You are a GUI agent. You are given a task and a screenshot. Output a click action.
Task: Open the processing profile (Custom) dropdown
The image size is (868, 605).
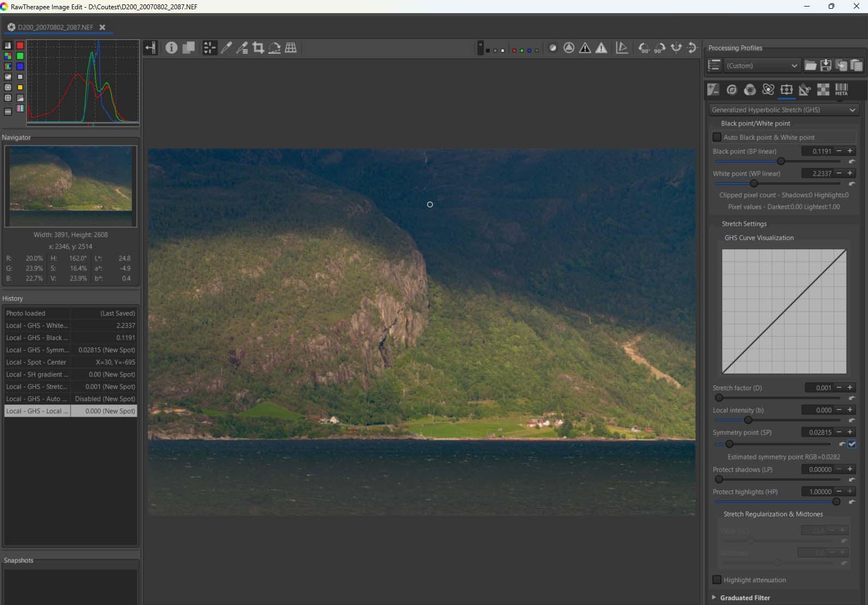[762, 65]
